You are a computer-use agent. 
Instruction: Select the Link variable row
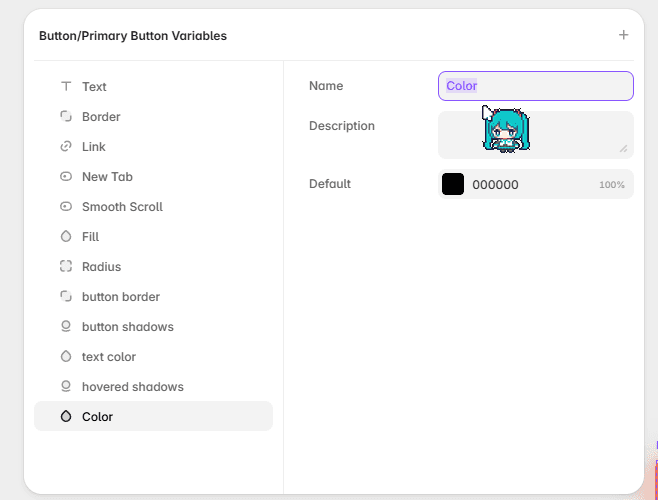pos(153,147)
